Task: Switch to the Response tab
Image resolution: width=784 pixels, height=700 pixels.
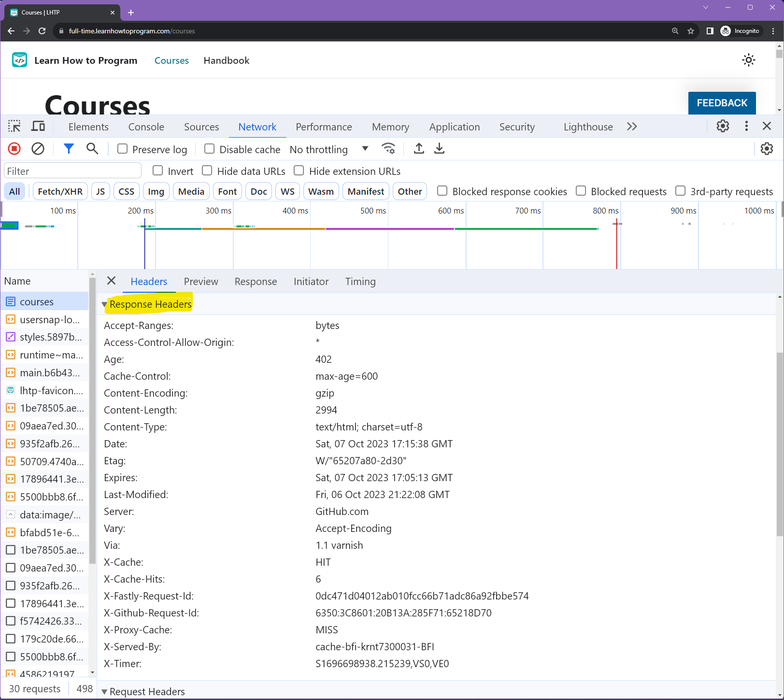Action: click(x=256, y=282)
